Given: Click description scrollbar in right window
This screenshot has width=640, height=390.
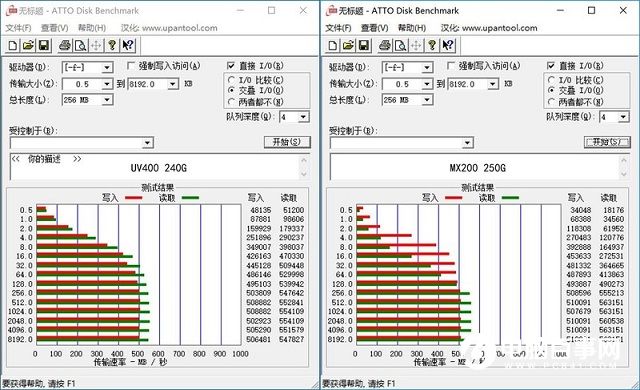Looking at the screenshot, I should point(624,167).
